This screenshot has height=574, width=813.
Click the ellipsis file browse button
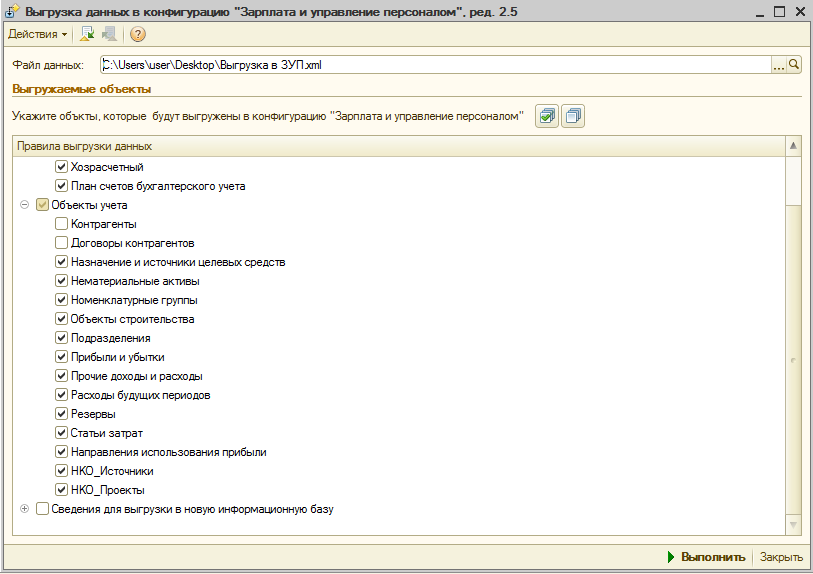tap(779, 65)
